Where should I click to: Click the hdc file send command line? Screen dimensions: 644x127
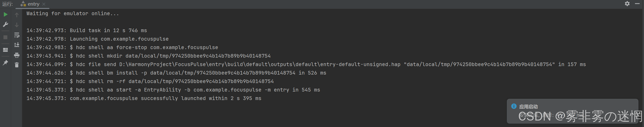point(306,64)
